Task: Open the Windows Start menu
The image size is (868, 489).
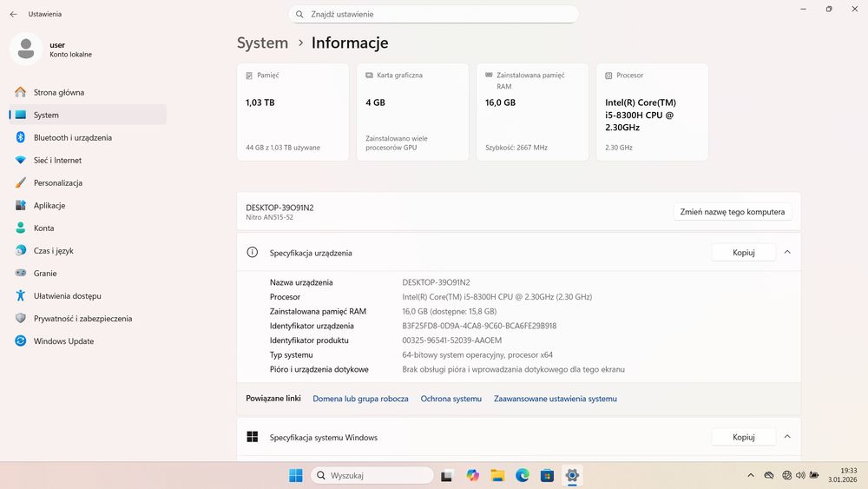Action: click(x=296, y=475)
